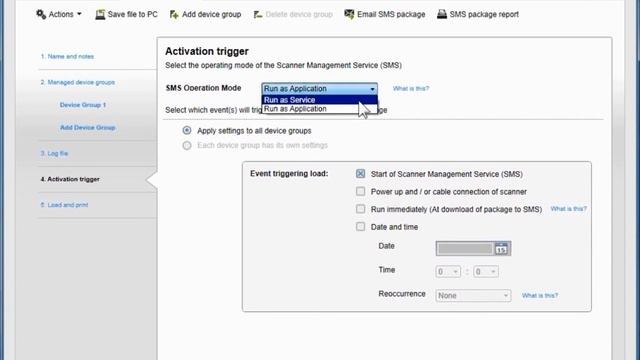Click the SMS package report printer icon
Viewport: 640px width, 360px height.
(x=442, y=14)
